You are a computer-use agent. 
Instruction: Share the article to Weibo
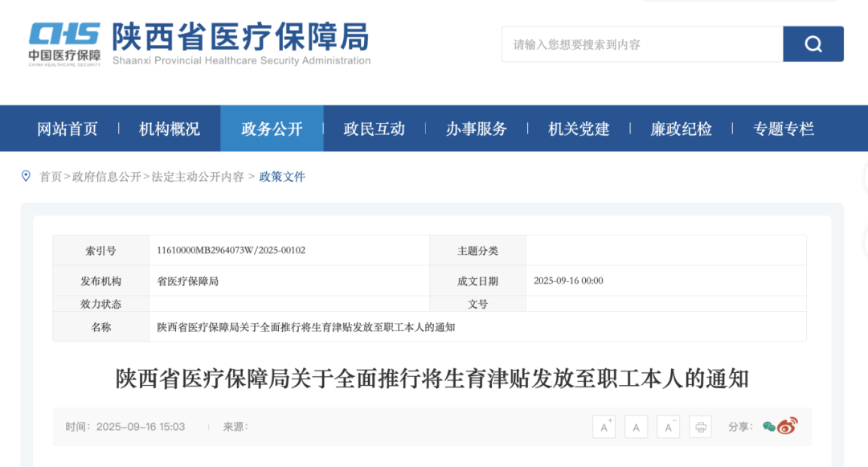pyautogui.click(x=787, y=427)
